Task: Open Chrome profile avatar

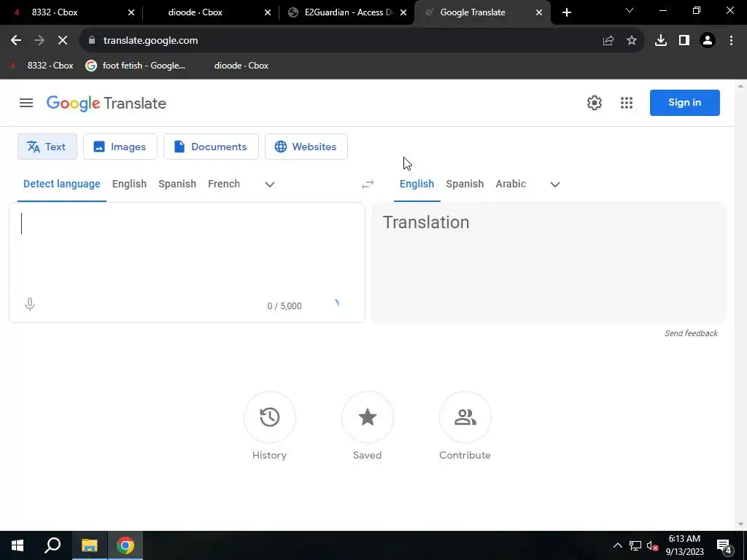Action: pyautogui.click(x=708, y=41)
